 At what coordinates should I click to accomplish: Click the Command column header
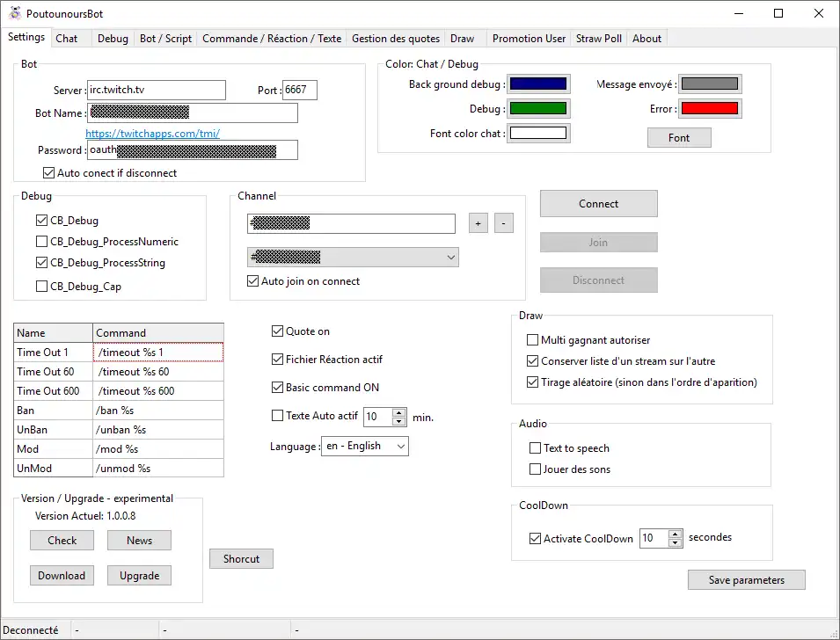158,332
